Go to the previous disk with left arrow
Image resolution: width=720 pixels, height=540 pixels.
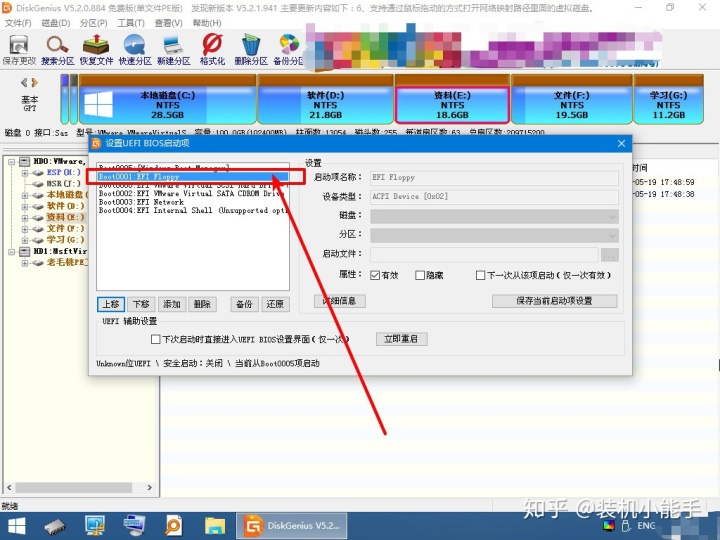click(x=24, y=83)
